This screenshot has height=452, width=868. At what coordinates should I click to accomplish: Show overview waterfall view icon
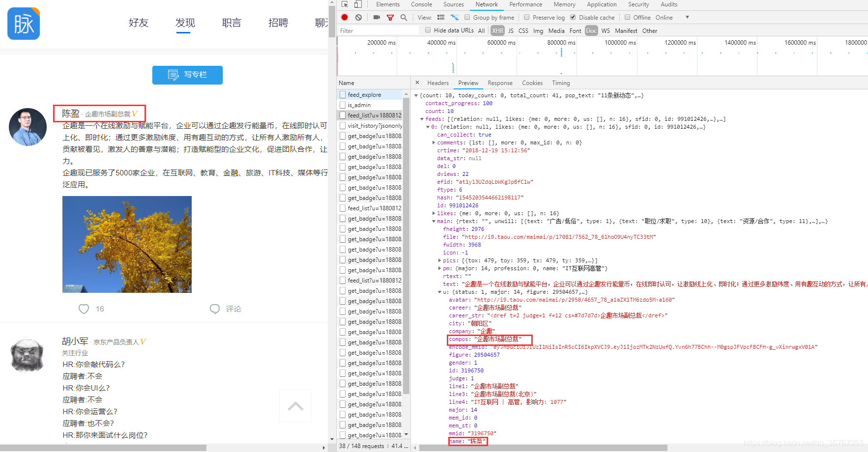tap(455, 17)
